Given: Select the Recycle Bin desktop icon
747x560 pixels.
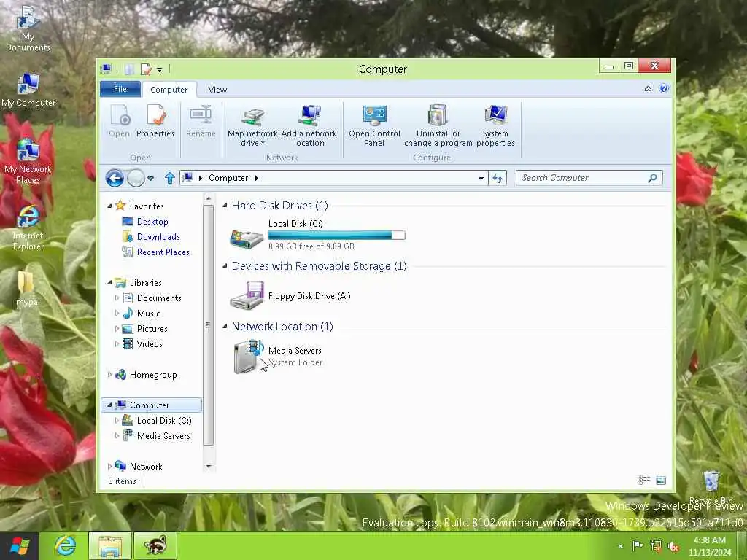Looking at the screenshot, I should pos(711,488).
